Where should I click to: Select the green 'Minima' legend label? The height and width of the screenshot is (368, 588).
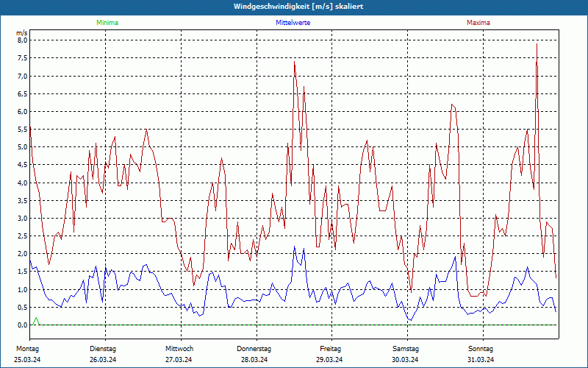(x=107, y=23)
